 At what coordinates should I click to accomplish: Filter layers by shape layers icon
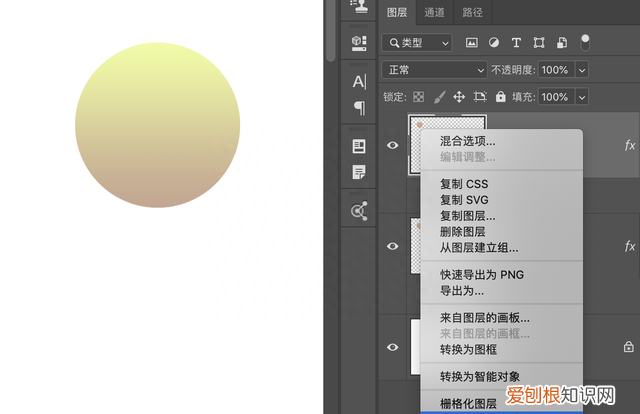point(539,42)
